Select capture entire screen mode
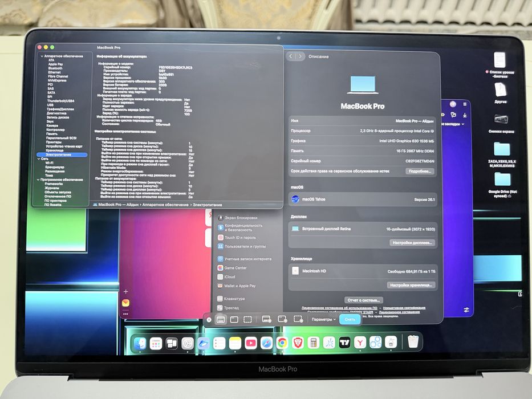 click(x=221, y=320)
